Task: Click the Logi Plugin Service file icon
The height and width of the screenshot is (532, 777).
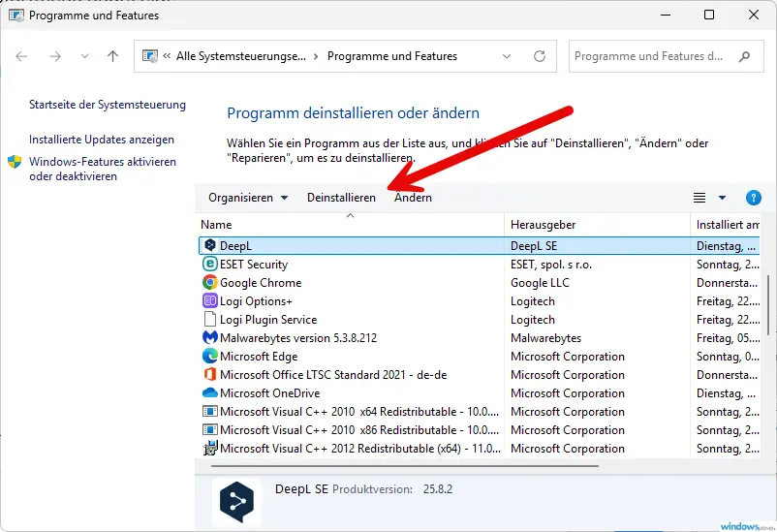Action: point(210,319)
